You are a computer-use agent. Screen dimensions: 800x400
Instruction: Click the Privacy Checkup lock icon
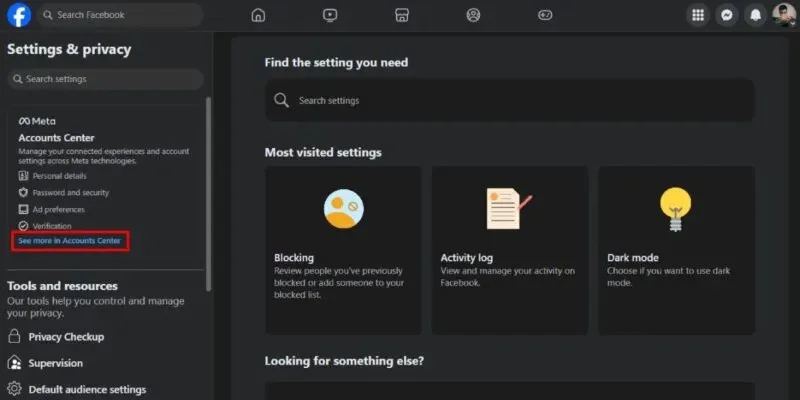14,337
